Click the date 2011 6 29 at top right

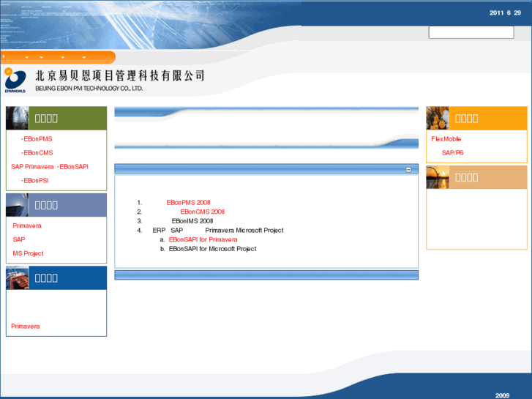pyautogui.click(x=505, y=13)
